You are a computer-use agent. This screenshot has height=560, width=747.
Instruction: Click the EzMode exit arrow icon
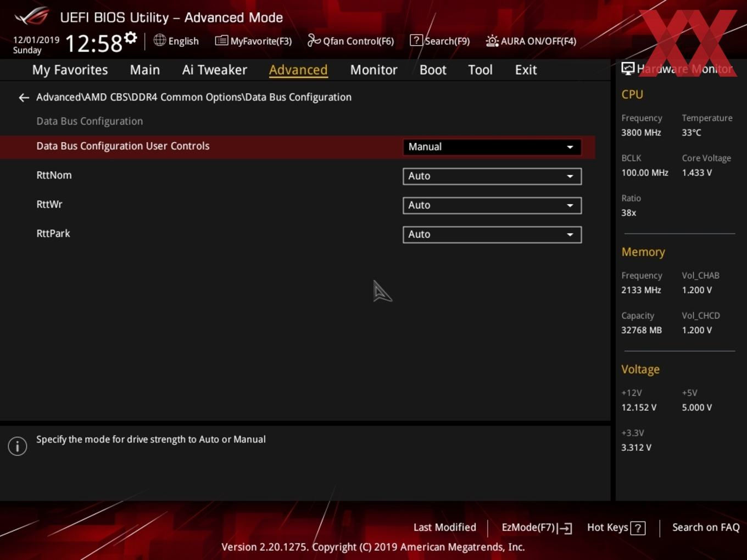coord(565,528)
